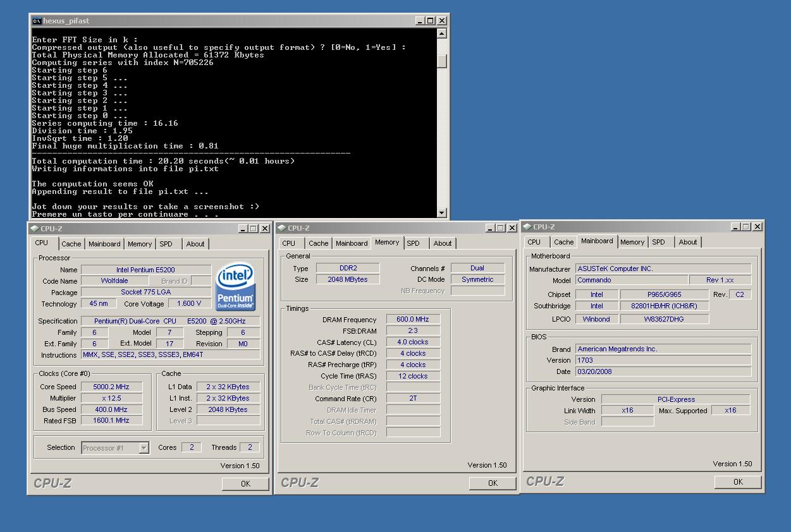Open Memory tab in left CPU-Z window
Viewport: 791px width, 532px height.
(139, 244)
